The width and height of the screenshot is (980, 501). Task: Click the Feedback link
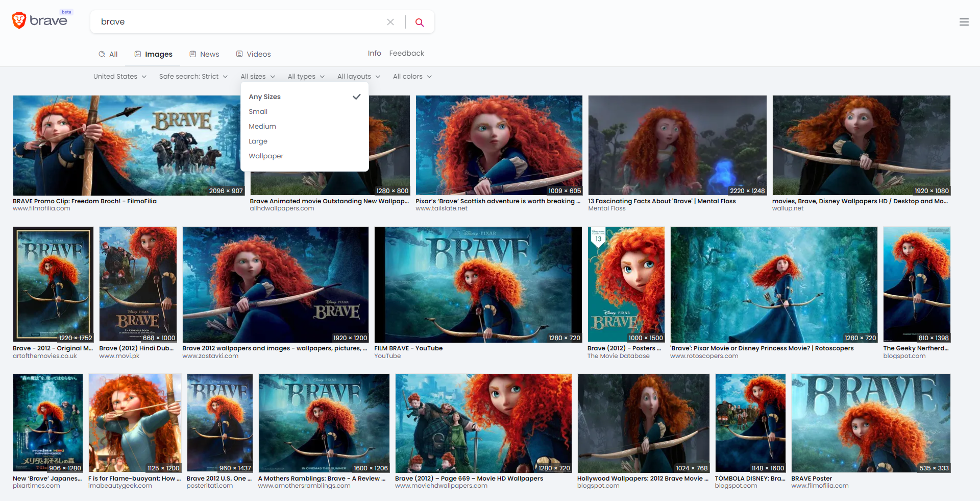[406, 53]
